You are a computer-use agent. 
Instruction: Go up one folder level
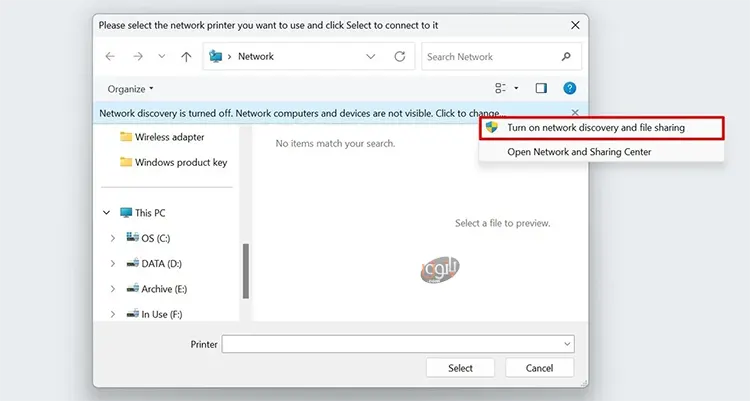(186, 56)
